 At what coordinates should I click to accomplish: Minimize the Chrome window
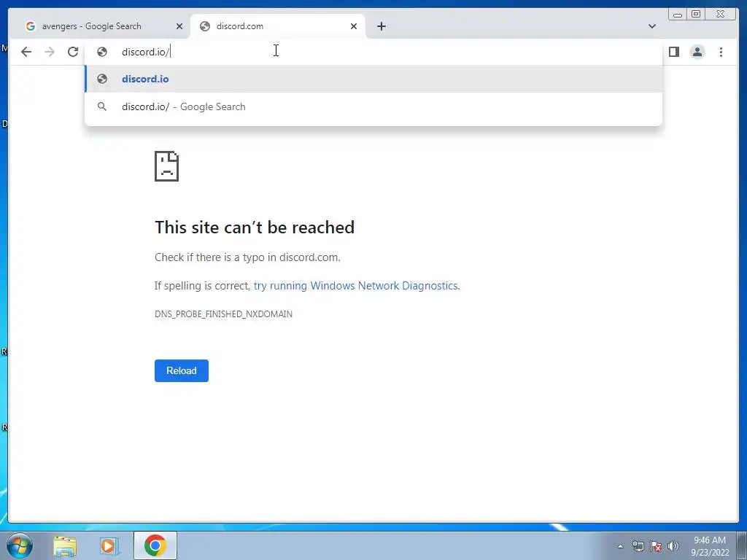click(678, 15)
